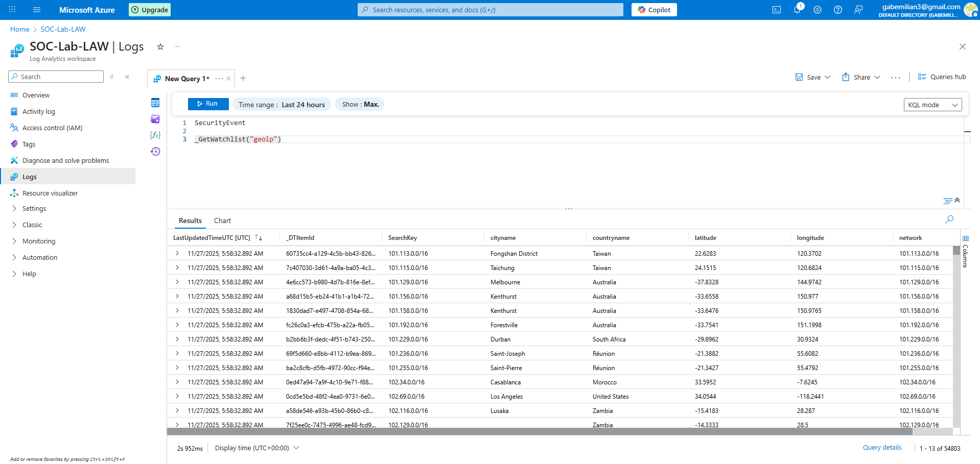Switch to the Results tab

[190, 221]
